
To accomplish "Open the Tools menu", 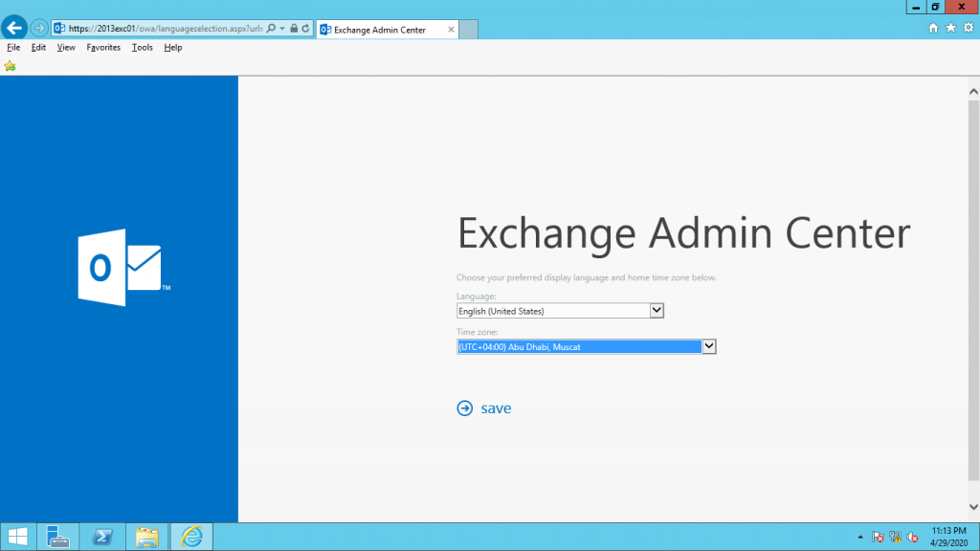I will coord(142,48).
